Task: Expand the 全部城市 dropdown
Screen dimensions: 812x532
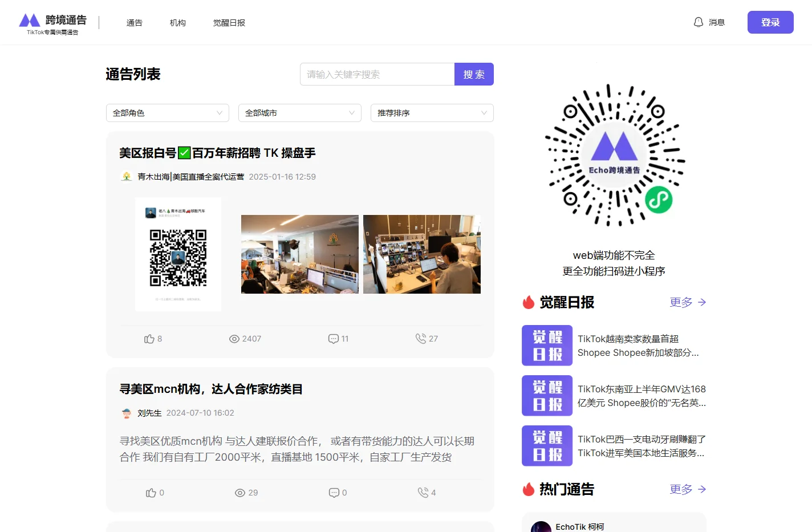Action: coord(300,113)
